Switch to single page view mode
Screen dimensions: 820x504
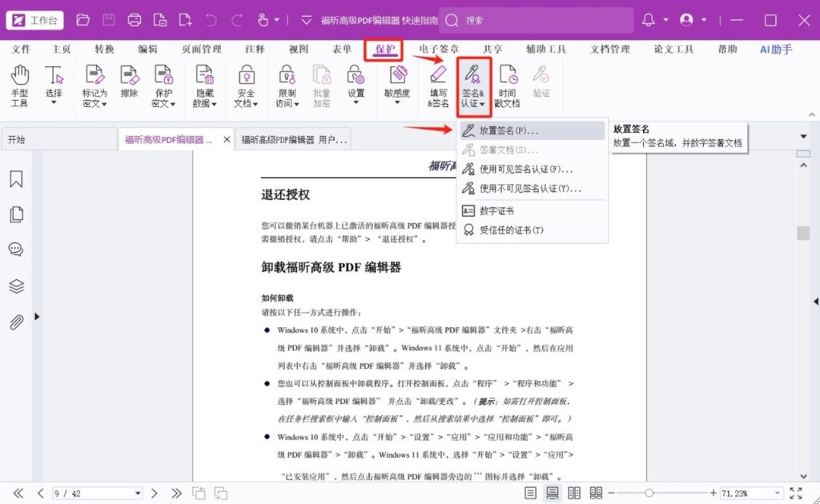pos(531,493)
